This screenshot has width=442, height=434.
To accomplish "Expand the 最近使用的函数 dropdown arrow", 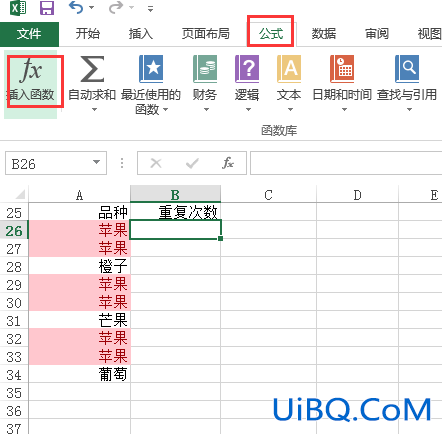I will click(165, 109).
